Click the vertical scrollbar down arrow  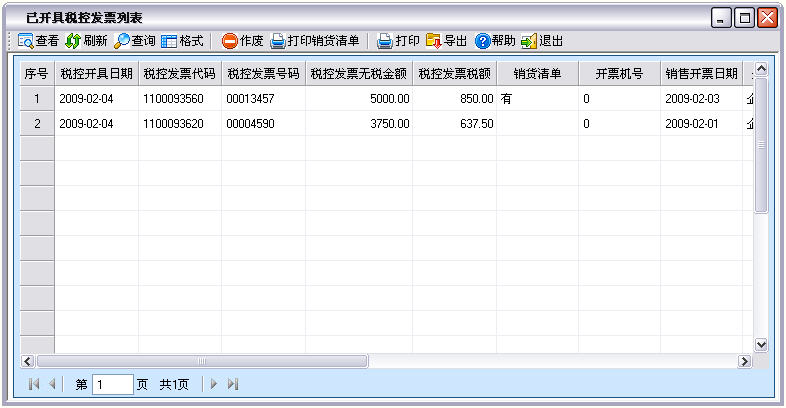tap(761, 344)
